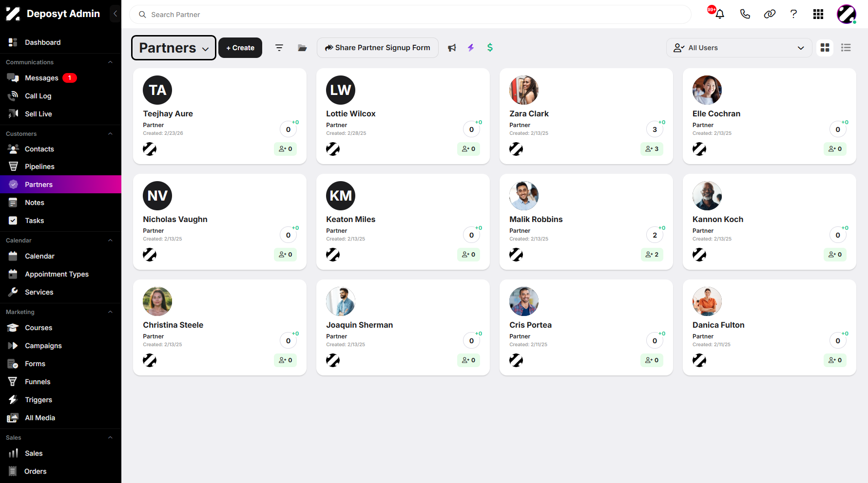Click Lottie Wilcox's LW avatar
868x483 pixels.
[x=341, y=90]
